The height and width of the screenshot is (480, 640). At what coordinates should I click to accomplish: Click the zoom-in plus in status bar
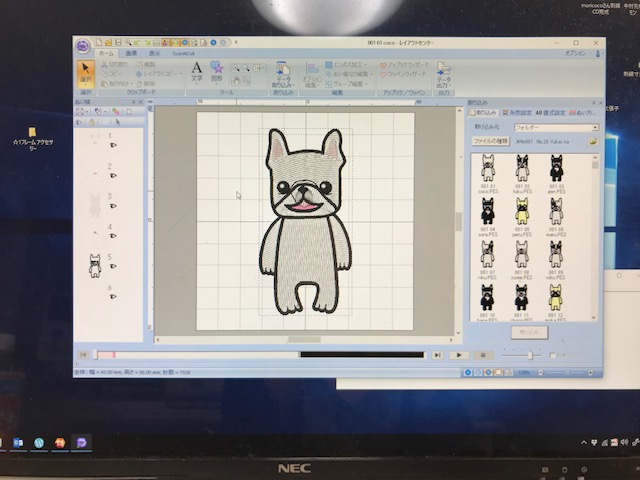pos(590,372)
